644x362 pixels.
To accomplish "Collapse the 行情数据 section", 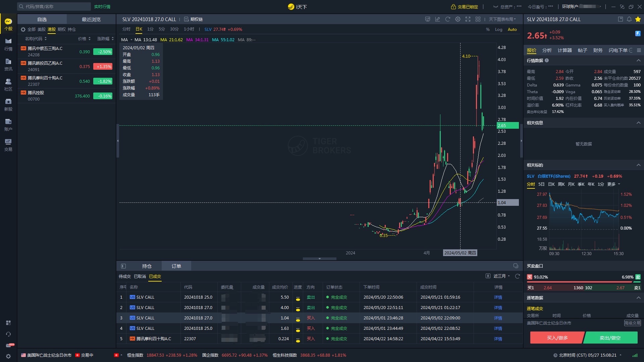I will tap(638, 60).
